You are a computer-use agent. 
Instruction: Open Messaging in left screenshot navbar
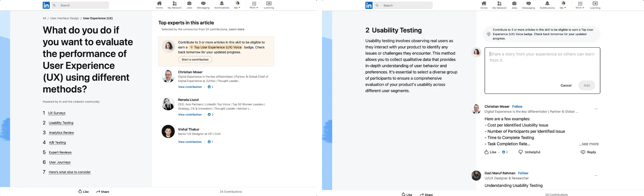pos(203,5)
